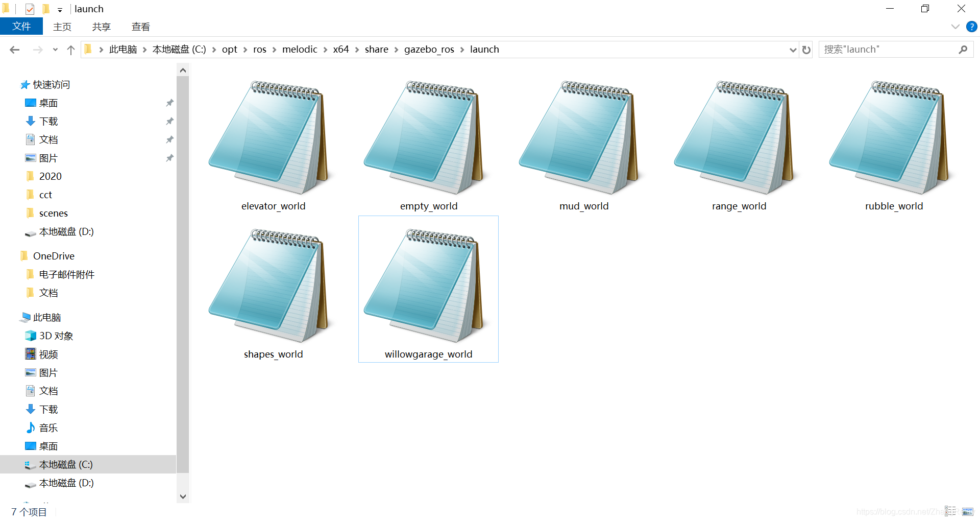Select the shapes_world file icon
Viewport: 980px width, 521px height.
tap(271, 285)
